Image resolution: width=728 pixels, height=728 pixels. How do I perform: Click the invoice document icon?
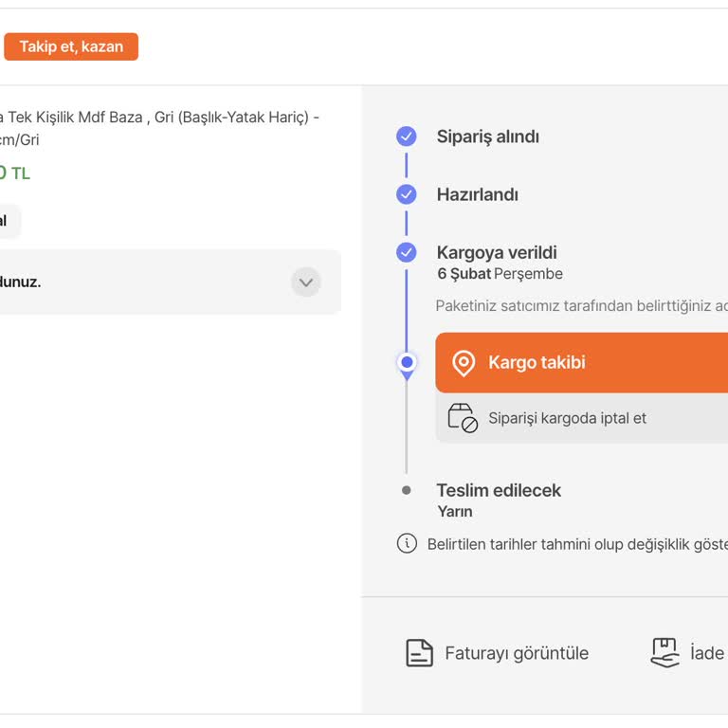point(419,653)
